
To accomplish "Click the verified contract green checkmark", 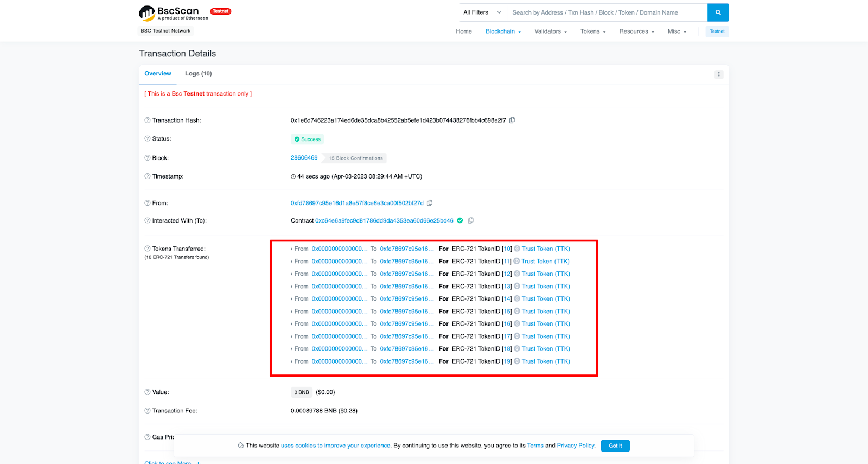I will pos(460,220).
